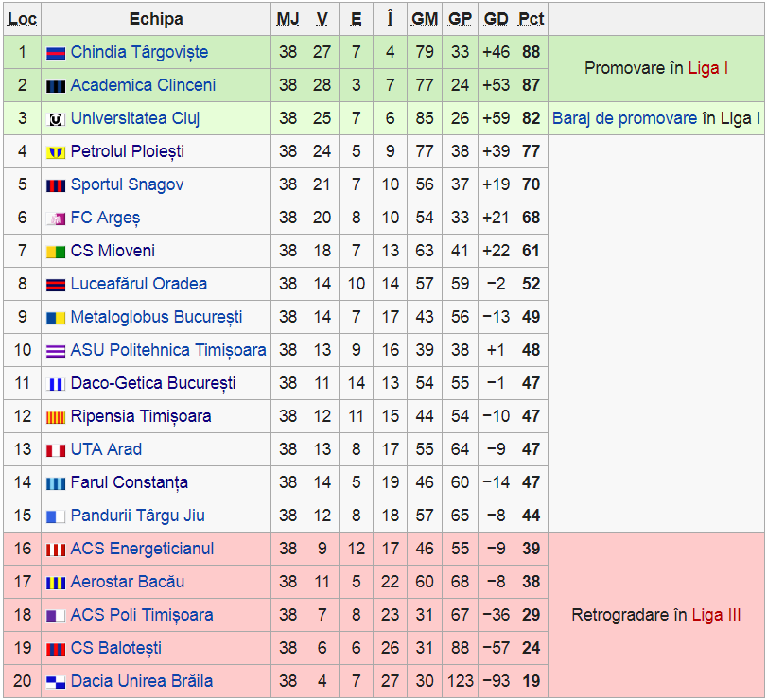Open the Aerostar Bacău team link
Viewport: 767px width, 700px height.
pos(128,582)
